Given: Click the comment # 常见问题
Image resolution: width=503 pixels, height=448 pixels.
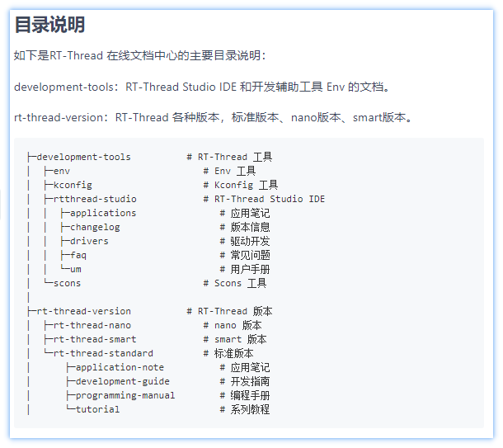Looking at the screenshot, I should [x=245, y=255].
